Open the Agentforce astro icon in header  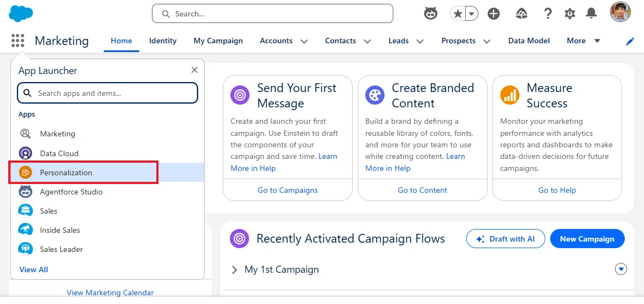(x=431, y=14)
